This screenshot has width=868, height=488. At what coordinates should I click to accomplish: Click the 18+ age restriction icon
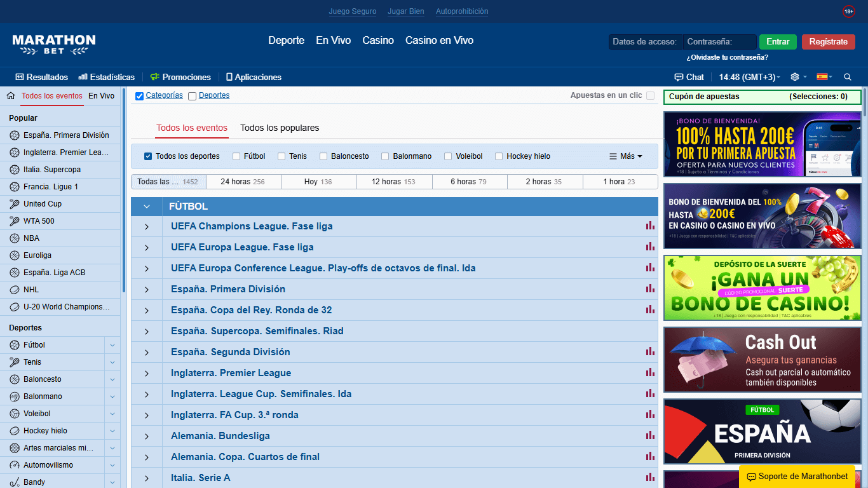pyautogui.click(x=848, y=11)
